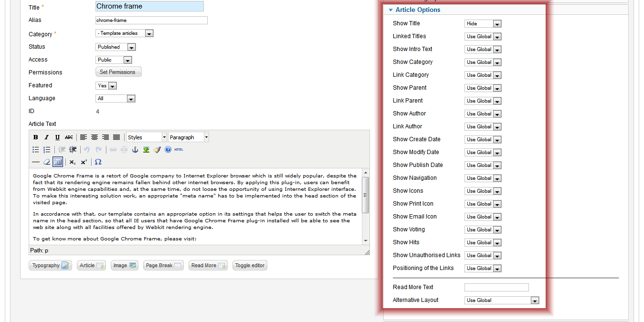
Task: Insert an unordered bullet list
Action: pos(36,150)
